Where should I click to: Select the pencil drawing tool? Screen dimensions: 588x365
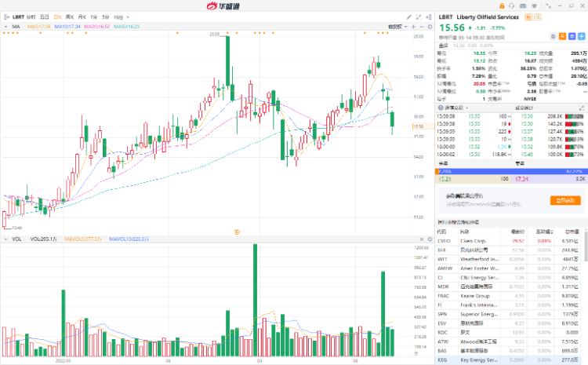[408, 17]
